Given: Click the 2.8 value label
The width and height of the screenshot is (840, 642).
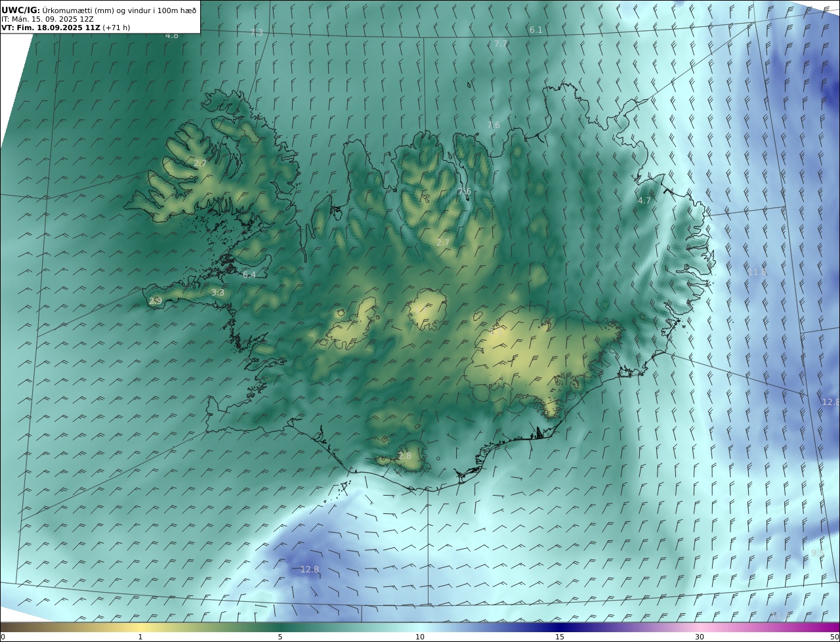Looking at the screenshot, I should pos(405,456).
